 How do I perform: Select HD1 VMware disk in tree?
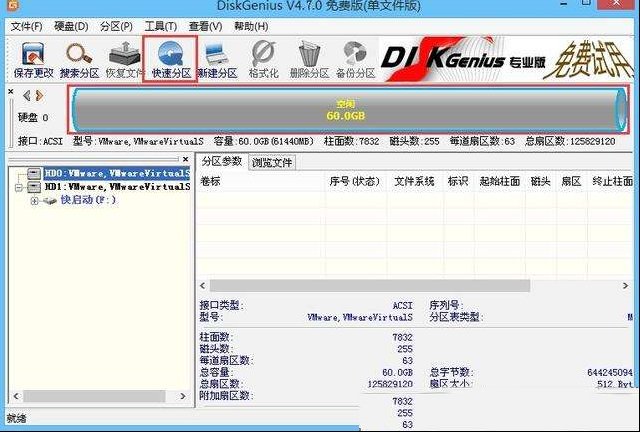[117, 187]
